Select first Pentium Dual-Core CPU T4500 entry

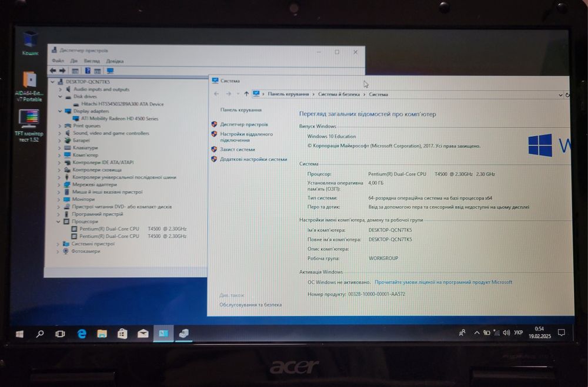[x=133, y=229]
